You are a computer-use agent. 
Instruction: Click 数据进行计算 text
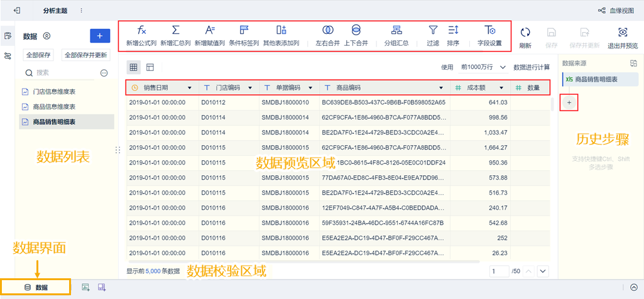pos(532,67)
